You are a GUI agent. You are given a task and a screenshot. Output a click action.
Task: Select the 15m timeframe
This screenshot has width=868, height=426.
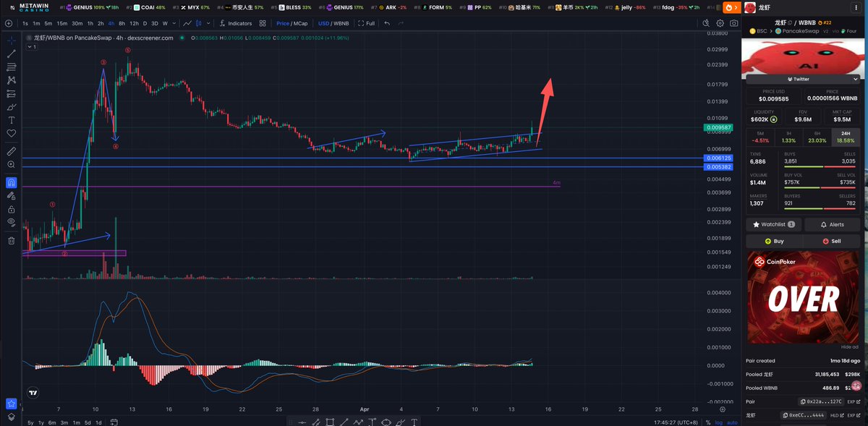click(x=63, y=23)
